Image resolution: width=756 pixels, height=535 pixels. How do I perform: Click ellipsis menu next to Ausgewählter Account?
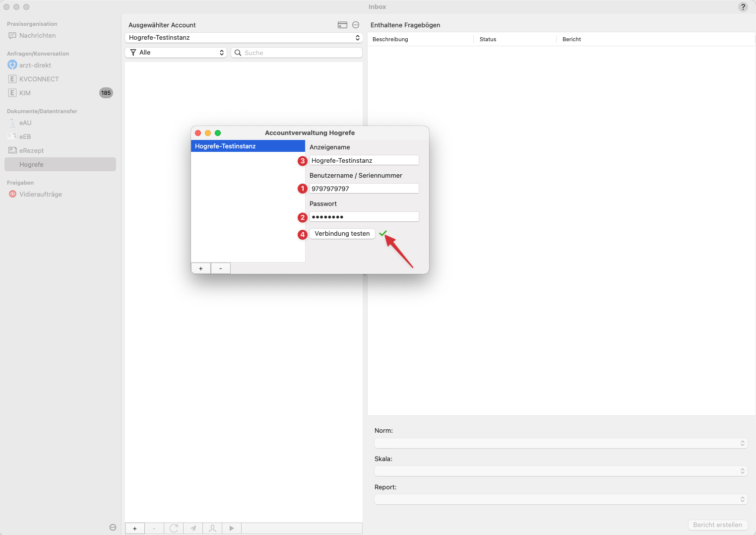tap(356, 25)
